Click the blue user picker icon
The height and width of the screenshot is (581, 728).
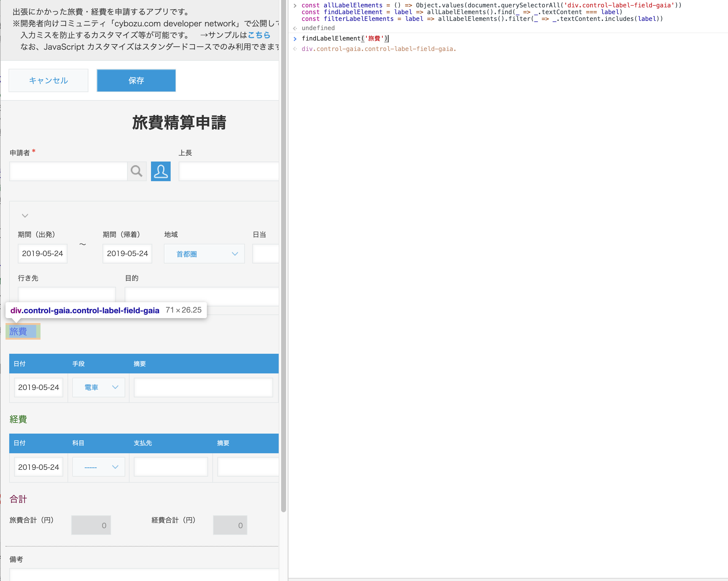point(161,171)
